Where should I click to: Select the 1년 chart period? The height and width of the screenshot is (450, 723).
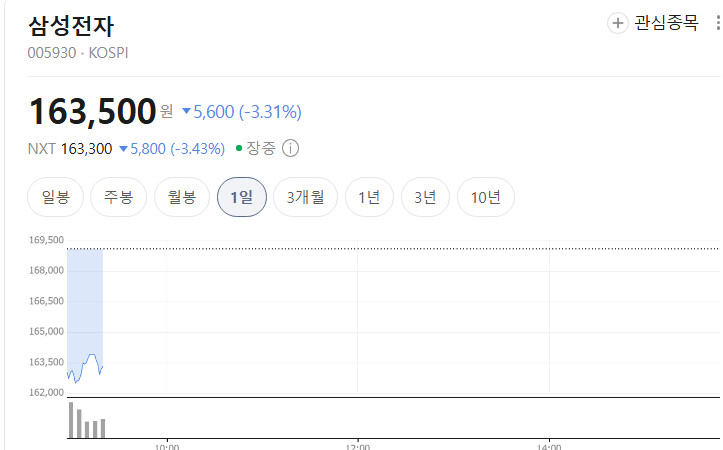(x=369, y=197)
